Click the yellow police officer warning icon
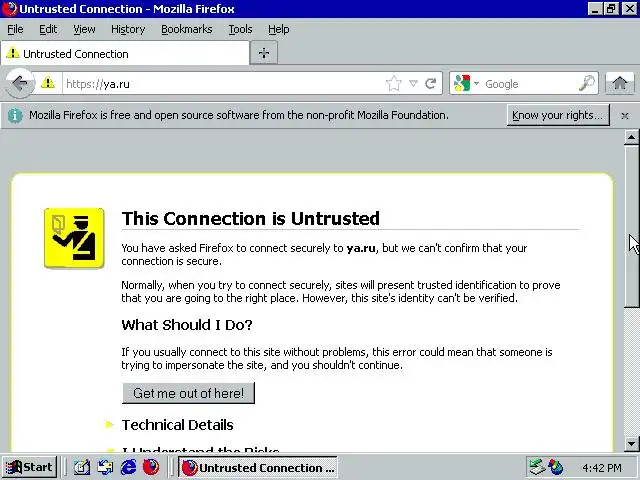 (74, 238)
